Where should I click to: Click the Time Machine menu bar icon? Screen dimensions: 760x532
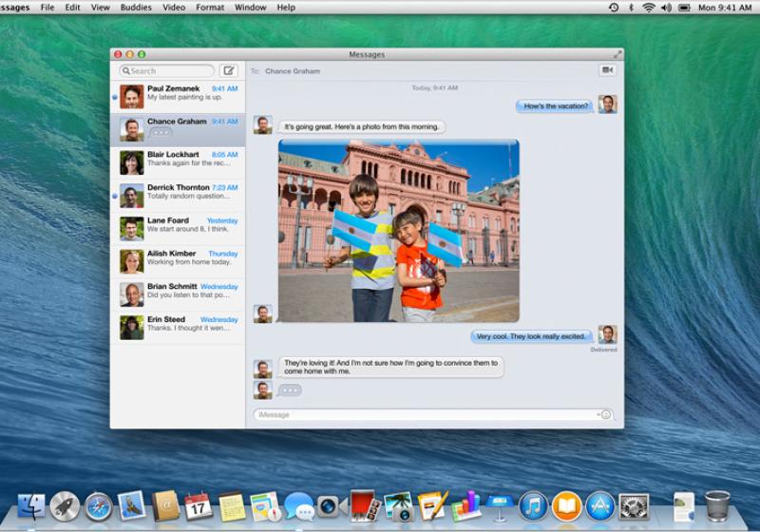[614, 8]
